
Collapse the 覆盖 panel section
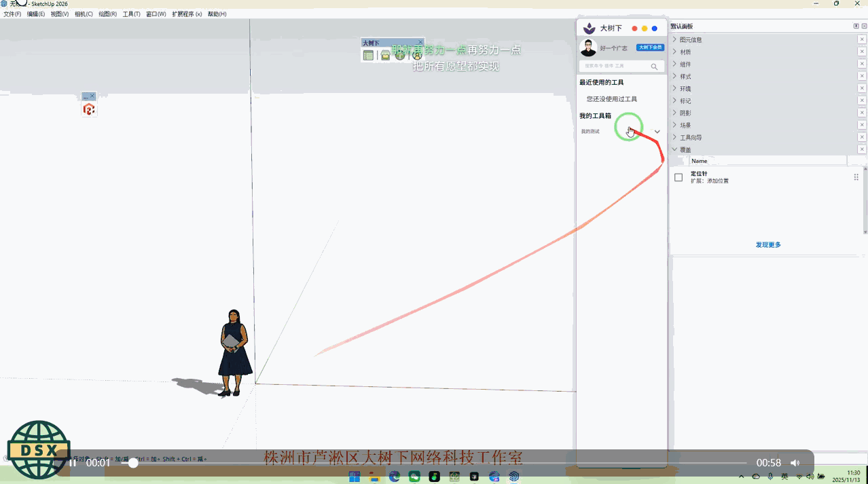tap(674, 149)
